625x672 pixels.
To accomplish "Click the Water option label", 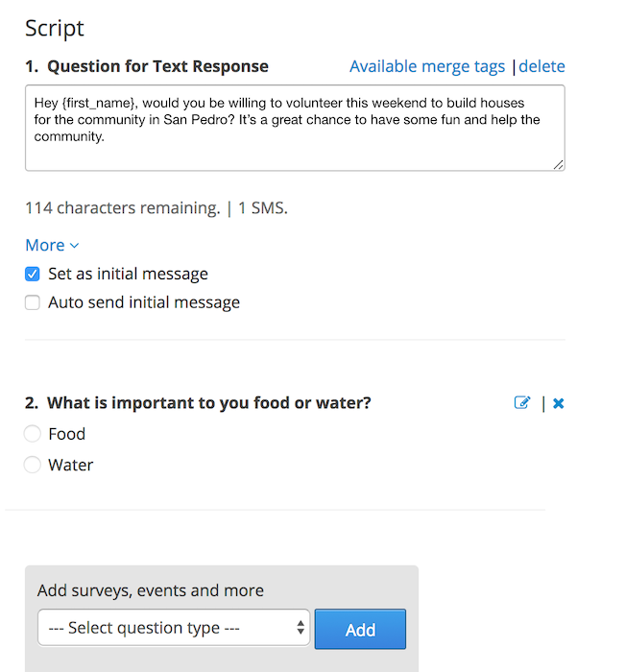I will point(71,465).
